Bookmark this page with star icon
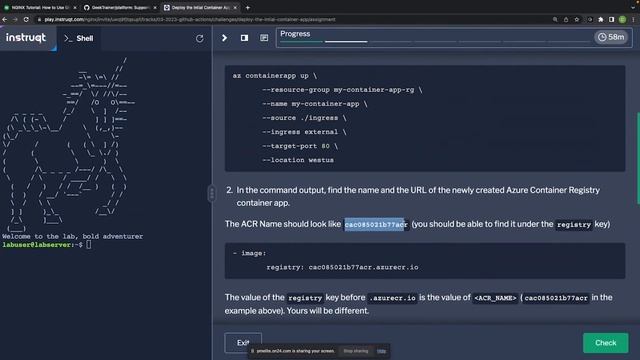 pyautogui.click(x=577, y=19)
